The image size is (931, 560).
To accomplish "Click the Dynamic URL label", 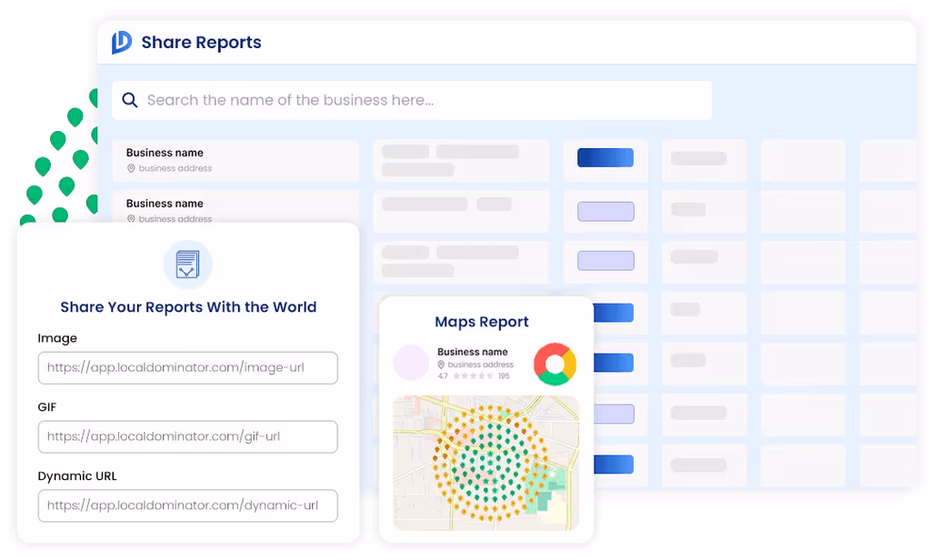I will click(x=77, y=475).
